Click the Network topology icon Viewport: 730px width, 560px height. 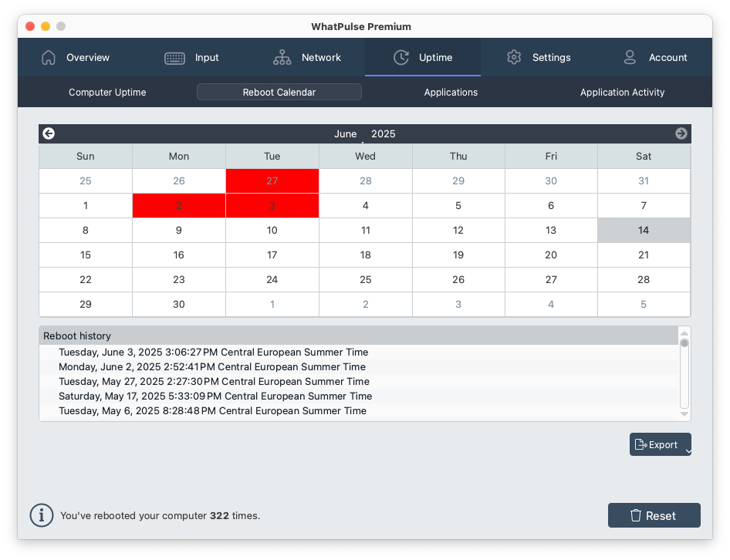(x=282, y=58)
